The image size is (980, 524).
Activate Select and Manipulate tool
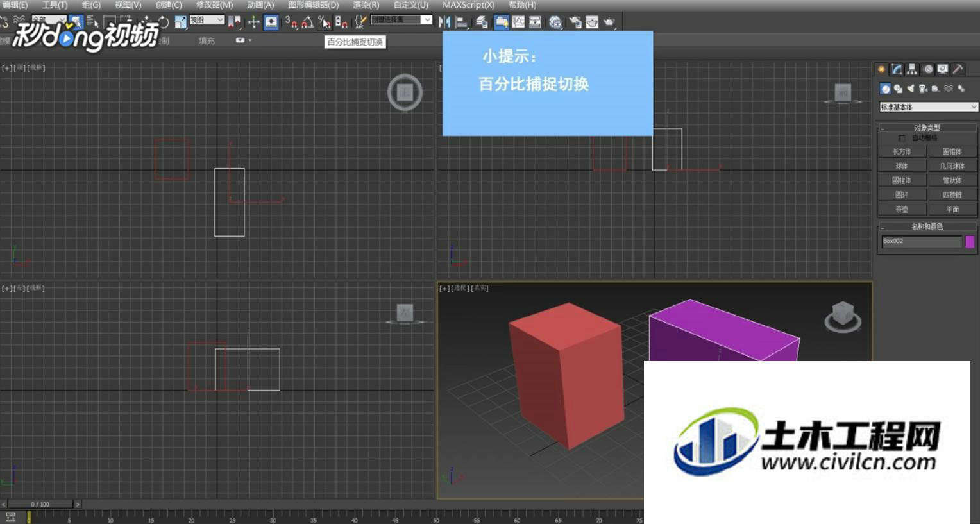254,22
